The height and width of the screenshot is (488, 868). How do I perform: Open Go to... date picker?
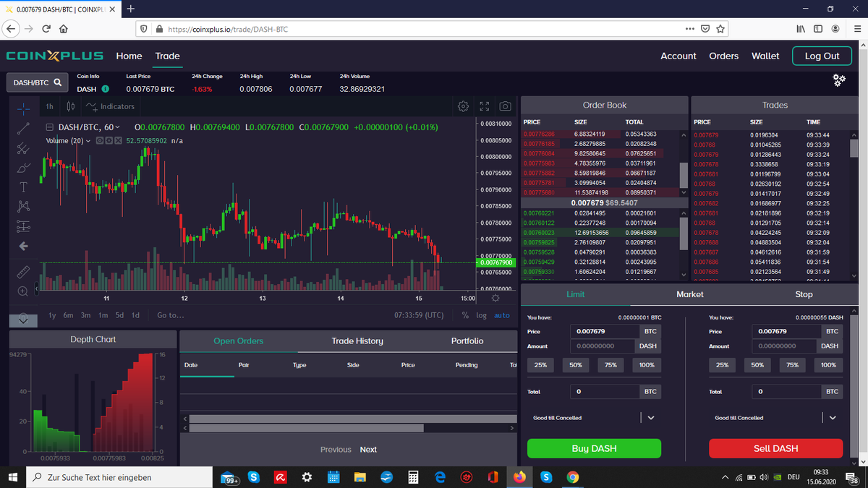pyautogui.click(x=171, y=315)
